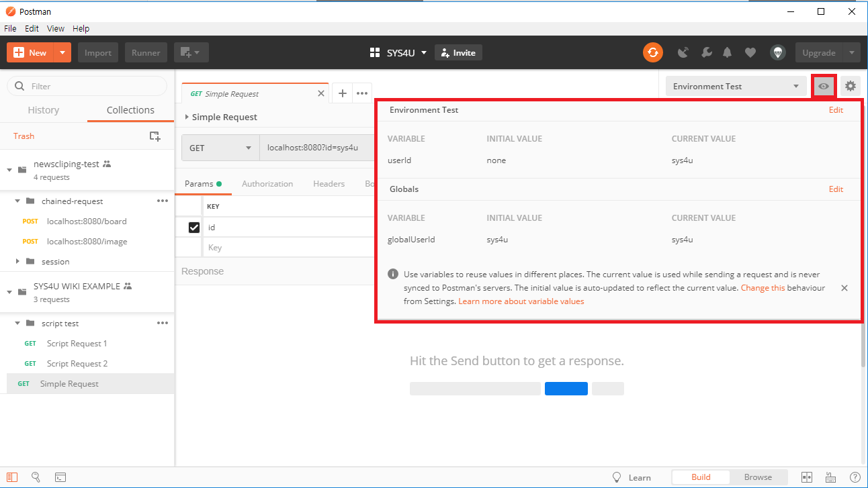Collapse the chained-request folder
Image resolution: width=868 pixels, height=488 pixels.
pos(18,201)
